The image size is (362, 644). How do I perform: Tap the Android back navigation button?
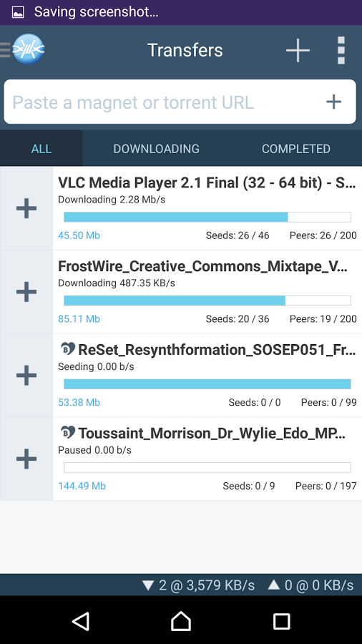pos(81,621)
